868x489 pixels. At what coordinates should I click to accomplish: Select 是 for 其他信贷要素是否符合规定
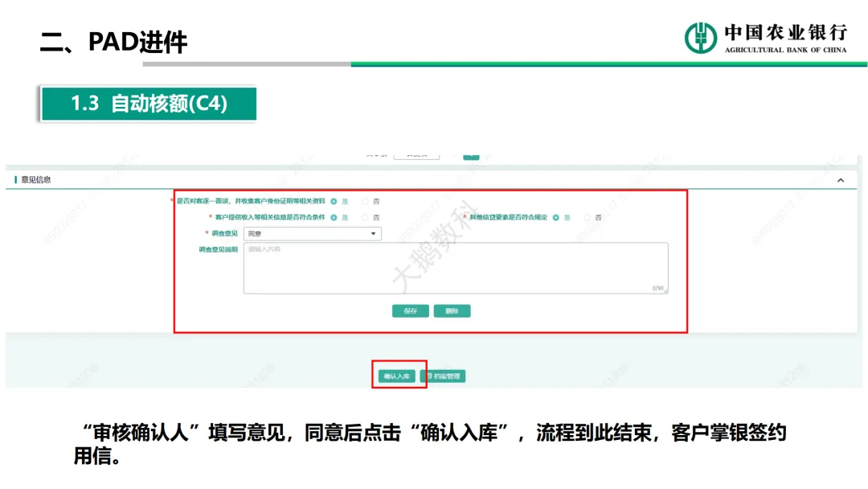pyautogui.click(x=555, y=217)
